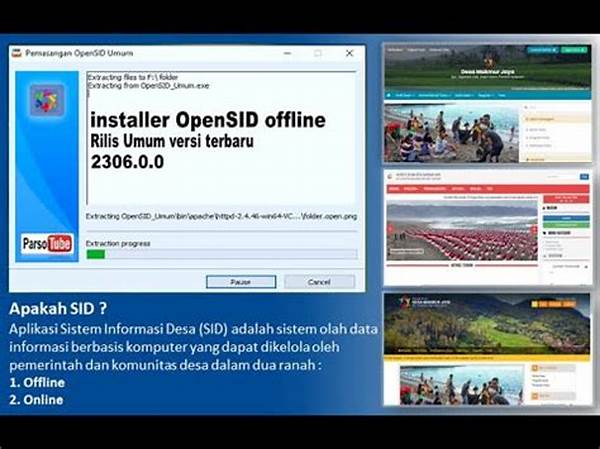
Task: Click the Pause button in installer
Action: coord(241,282)
